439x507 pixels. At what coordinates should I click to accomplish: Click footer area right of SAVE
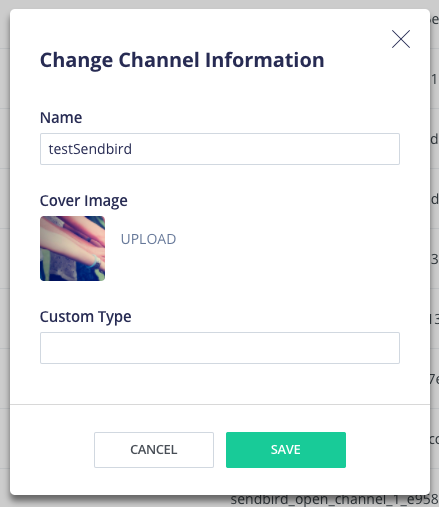click(x=388, y=450)
